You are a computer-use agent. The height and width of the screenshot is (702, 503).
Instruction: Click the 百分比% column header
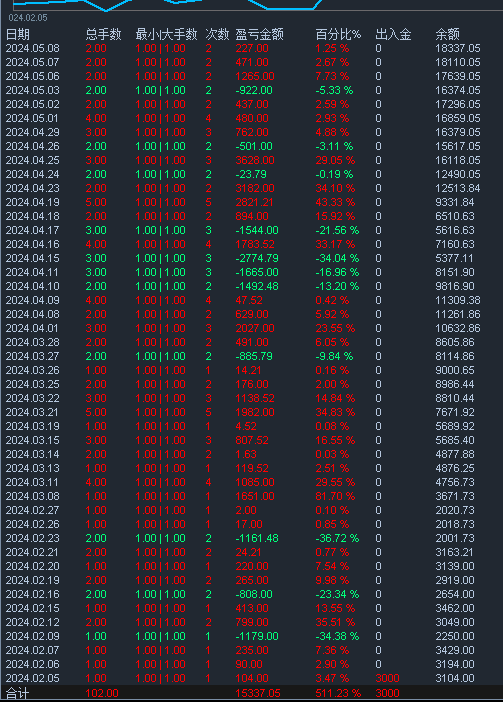338,34
